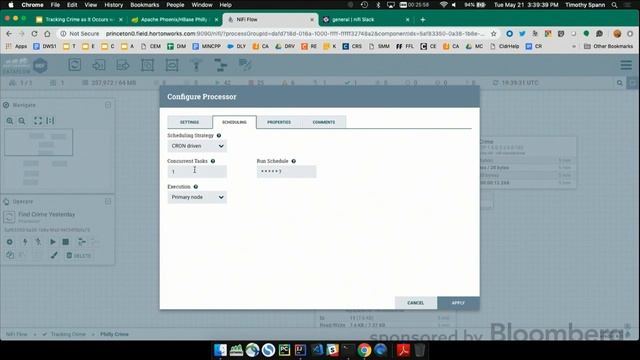Viewport: 640px width, 360px height.
Task: Change color paintbrush icon in Operate panel
Action: click(54, 256)
